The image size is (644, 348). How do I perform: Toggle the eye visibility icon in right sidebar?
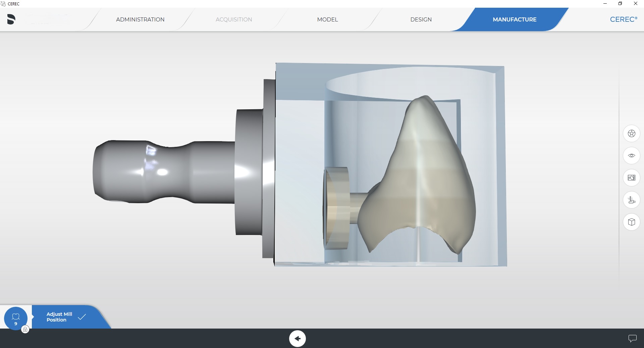click(x=631, y=156)
